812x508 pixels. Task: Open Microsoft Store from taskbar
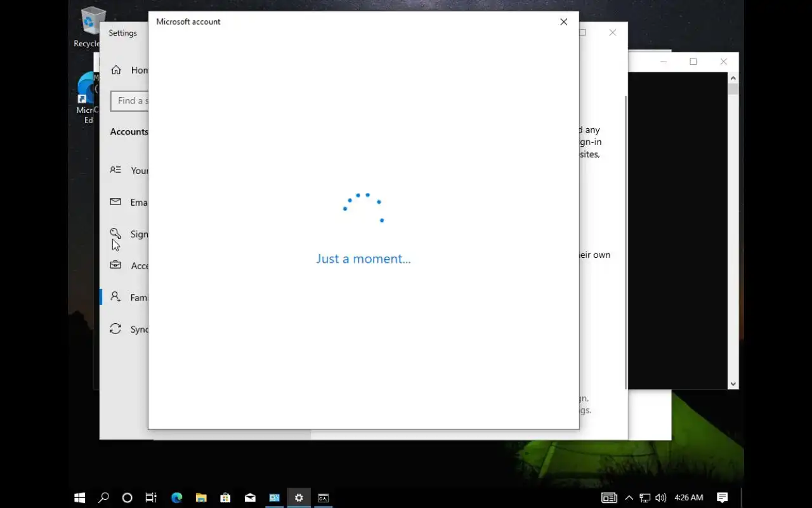[x=225, y=498]
